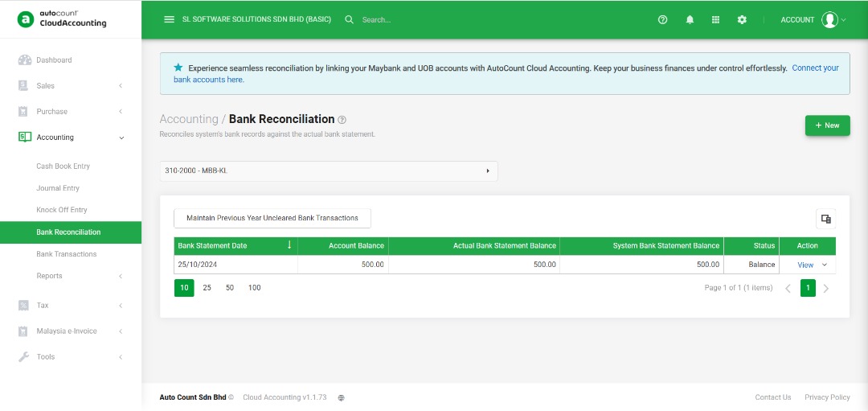Open the apps grid icon
The height and width of the screenshot is (411, 868).
(715, 19)
